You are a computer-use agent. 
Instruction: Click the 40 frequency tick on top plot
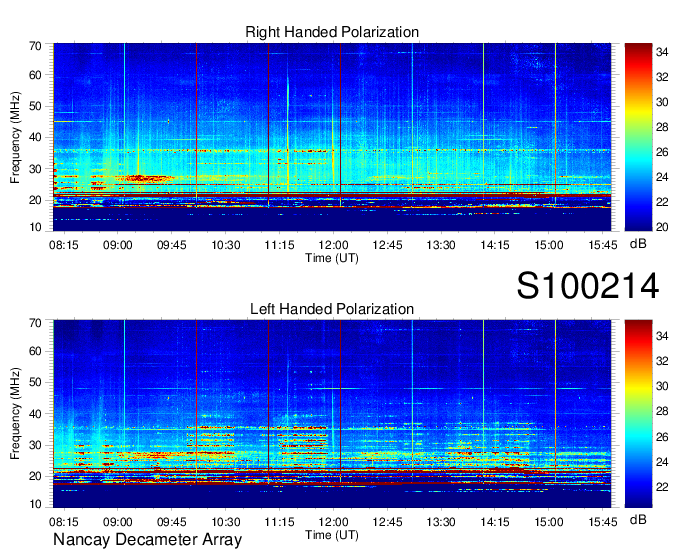pyautogui.click(x=35, y=137)
